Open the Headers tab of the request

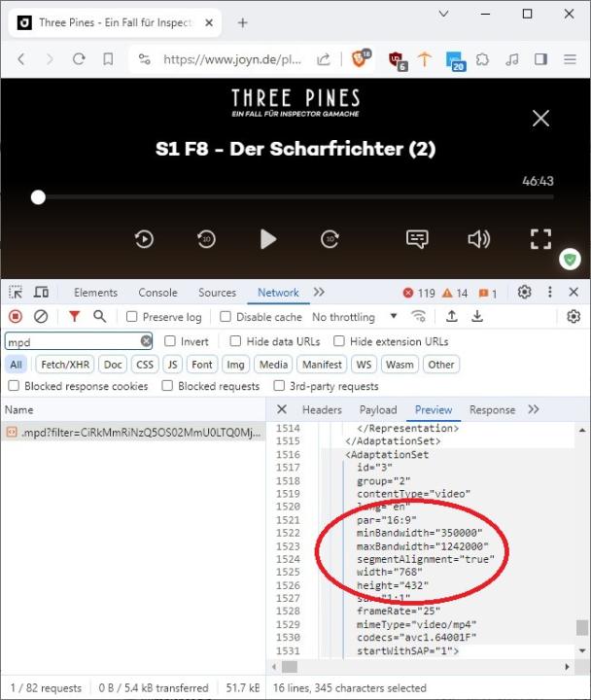coord(322,410)
